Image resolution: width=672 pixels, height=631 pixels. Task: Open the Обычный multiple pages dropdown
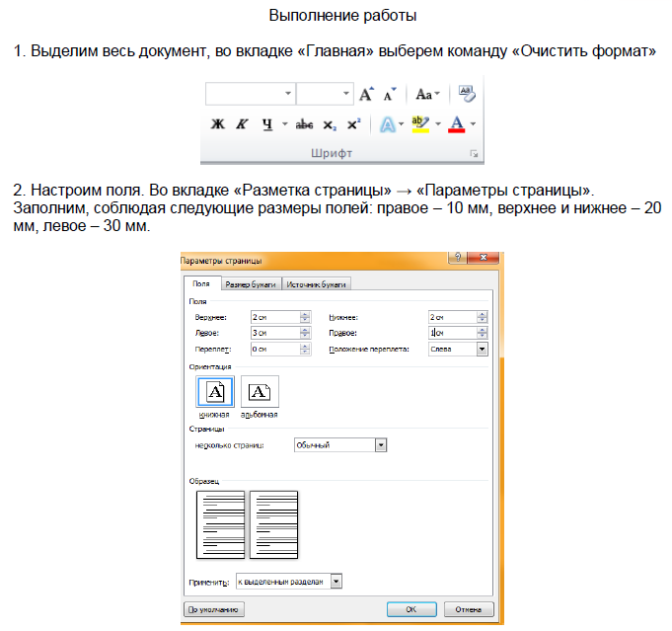[x=380, y=445]
